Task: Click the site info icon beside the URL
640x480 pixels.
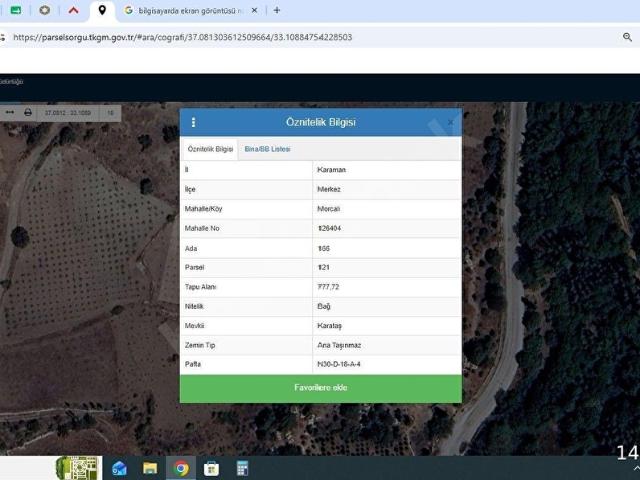Action: (3, 37)
